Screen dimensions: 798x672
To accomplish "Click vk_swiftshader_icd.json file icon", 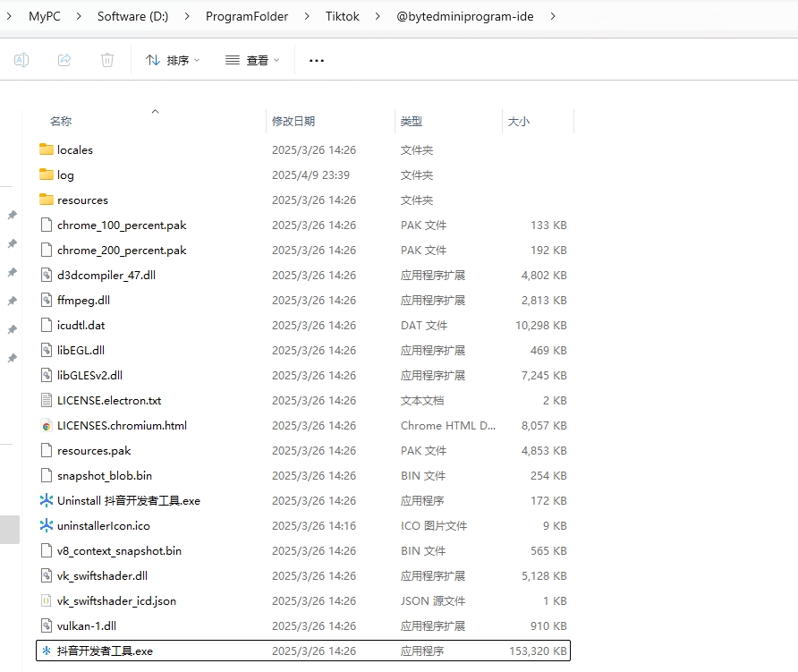I will (x=47, y=600).
